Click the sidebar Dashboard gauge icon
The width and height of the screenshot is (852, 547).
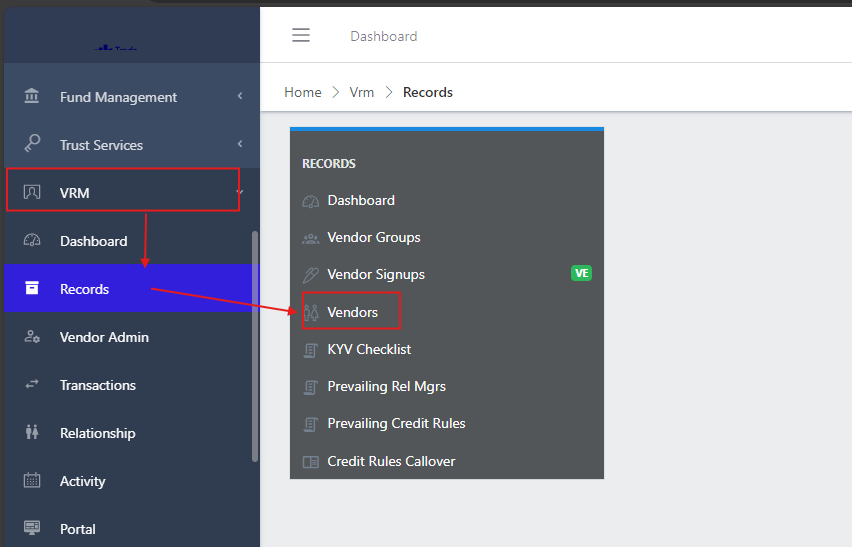[x=32, y=240]
